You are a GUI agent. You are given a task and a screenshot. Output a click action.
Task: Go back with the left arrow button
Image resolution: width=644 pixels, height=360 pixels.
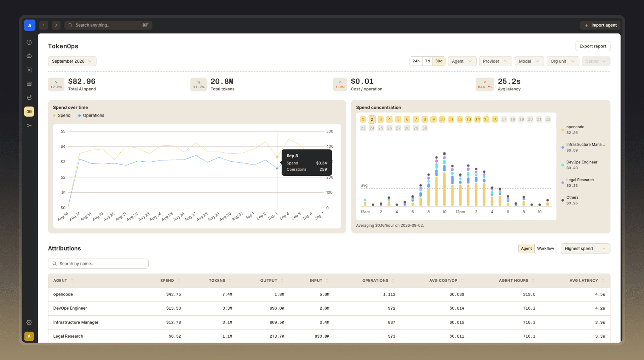pyautogui.click(x=44, y=25)
